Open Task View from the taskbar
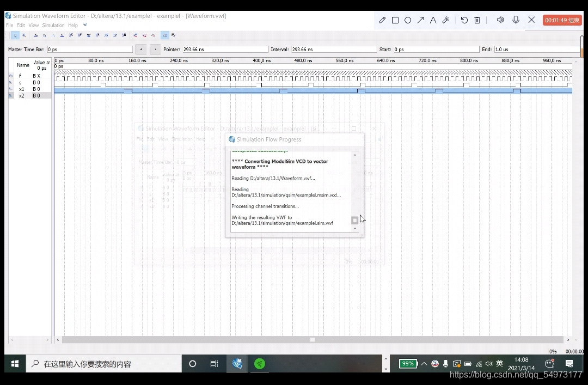 (x=214, y=364)
